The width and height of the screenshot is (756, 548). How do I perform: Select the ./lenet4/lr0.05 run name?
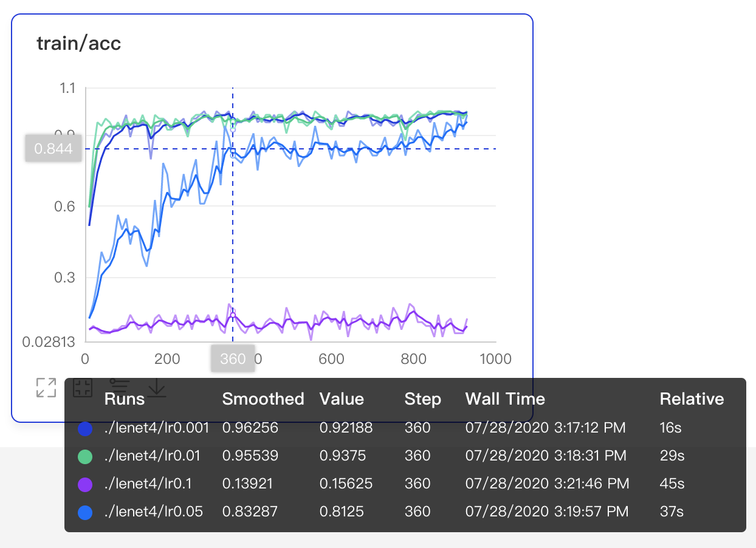click(x=153, y=512)
